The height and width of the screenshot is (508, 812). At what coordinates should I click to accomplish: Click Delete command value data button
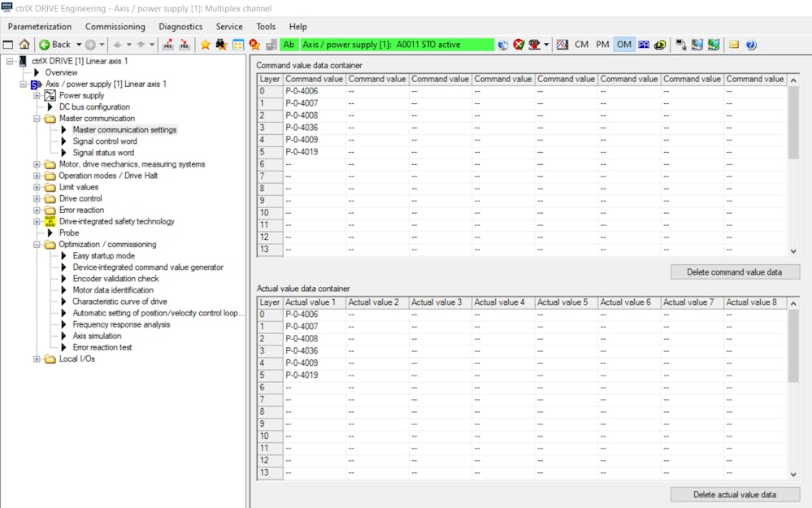[x=735, y=271]
